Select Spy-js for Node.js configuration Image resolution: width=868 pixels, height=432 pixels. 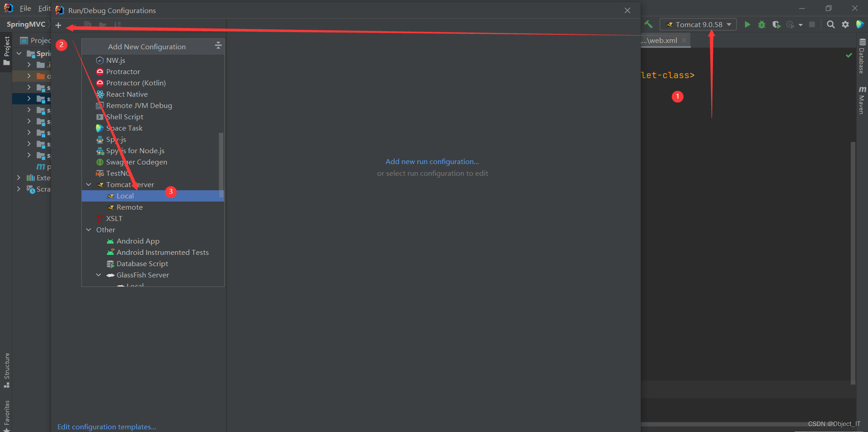[x=135, y=151]
